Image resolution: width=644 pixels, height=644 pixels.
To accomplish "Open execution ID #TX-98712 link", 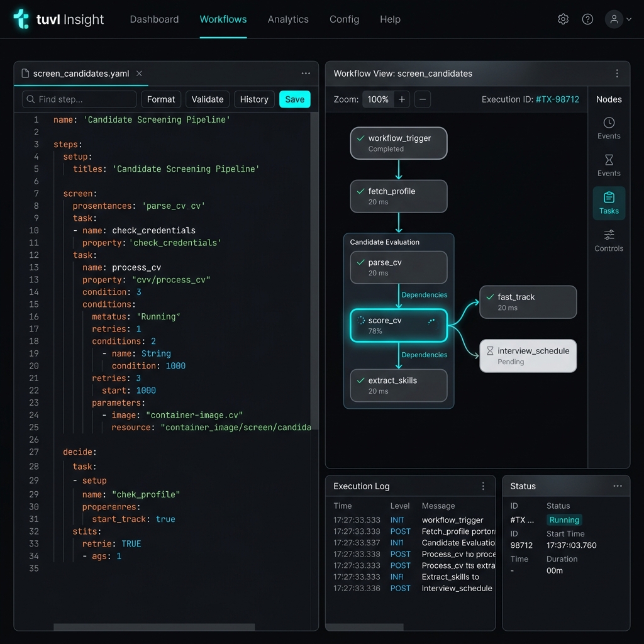I will pyautogui.click(x=557, y=99).
